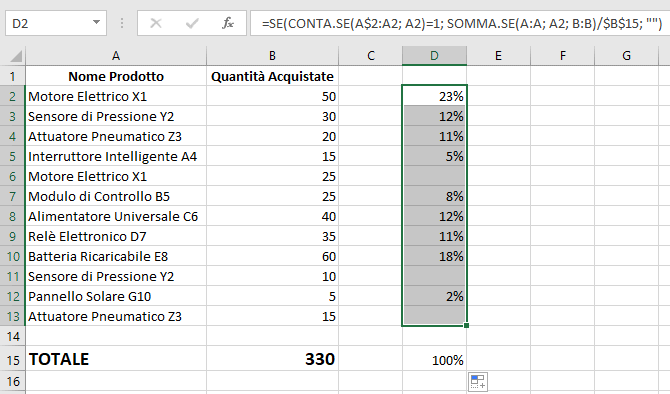The height and width of the screenshot is (394, 670).
Task: Select quantity 35 in row 9
Action: coord(272,236)
